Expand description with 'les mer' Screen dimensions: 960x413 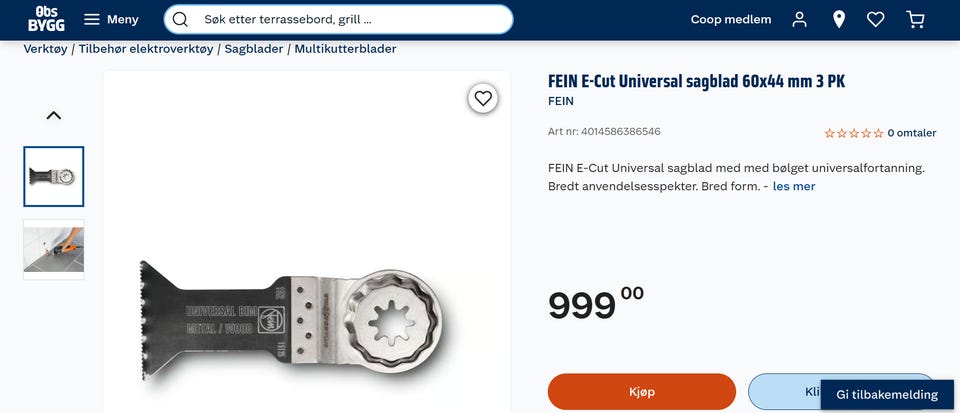(x=793, y=186)
